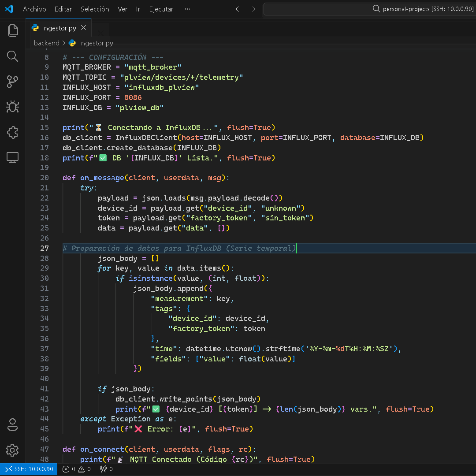
Task: Close the ingestor.py tab
Action: click(x=84, y=28)
